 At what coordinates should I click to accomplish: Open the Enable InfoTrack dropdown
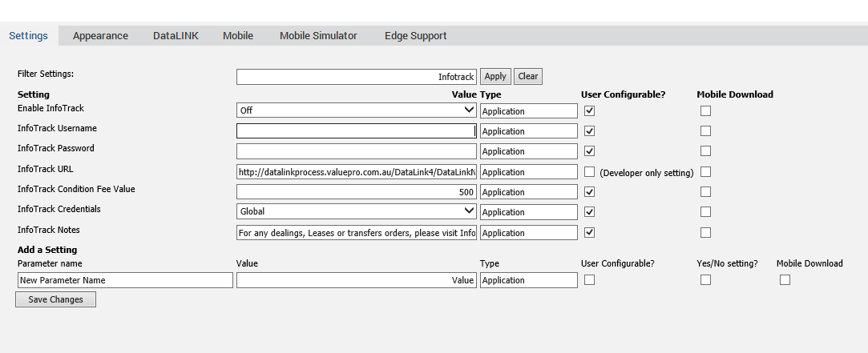pyautogui.click(x=356, y=110)
